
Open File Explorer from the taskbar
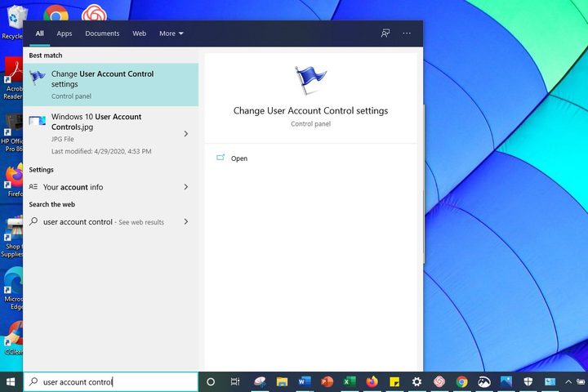coord(282,382)
